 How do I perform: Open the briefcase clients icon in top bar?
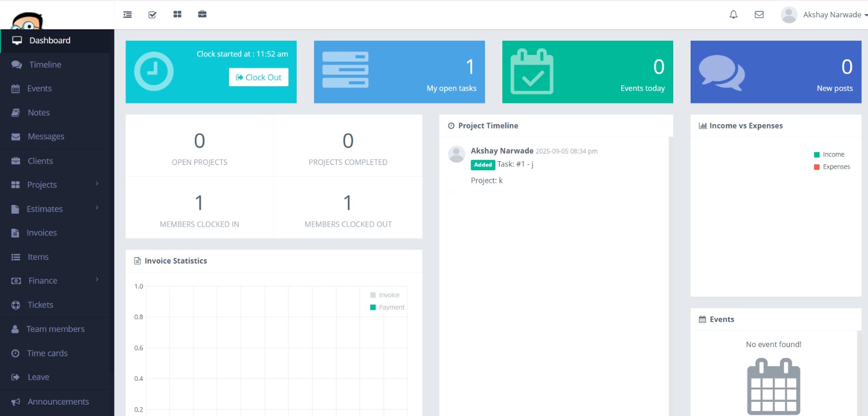click(202, 15)
